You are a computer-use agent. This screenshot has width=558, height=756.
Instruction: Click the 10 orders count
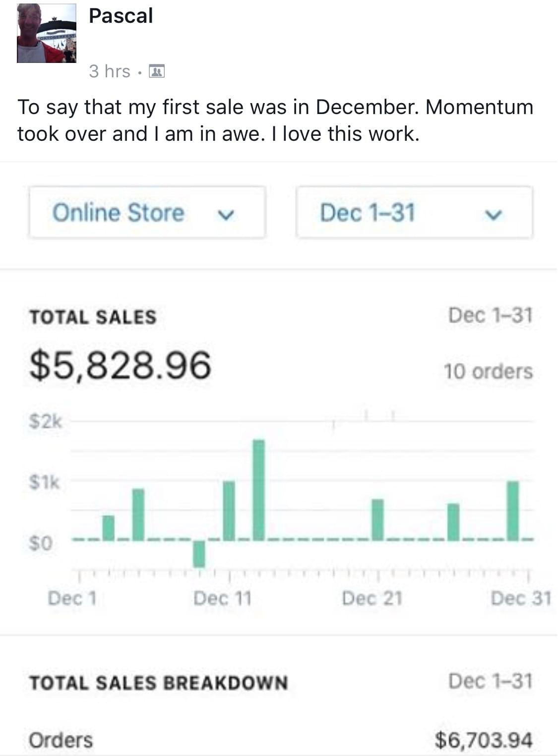click(x=488, y=371)
